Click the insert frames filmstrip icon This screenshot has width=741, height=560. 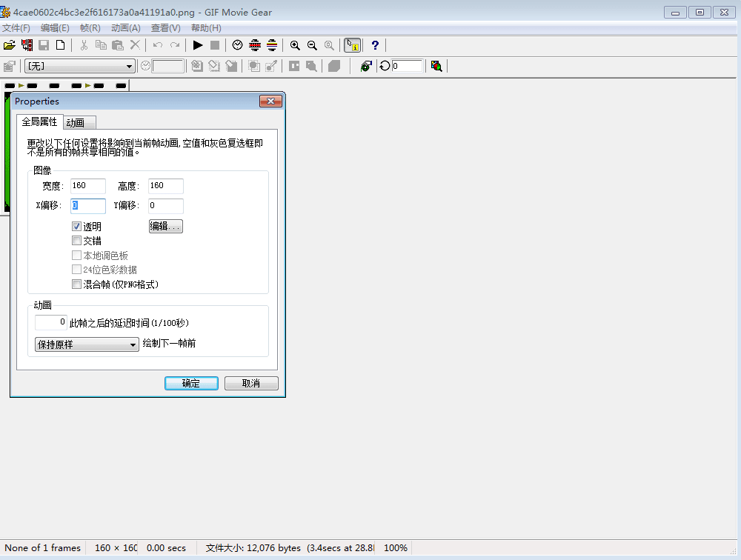tap(27, 45)
